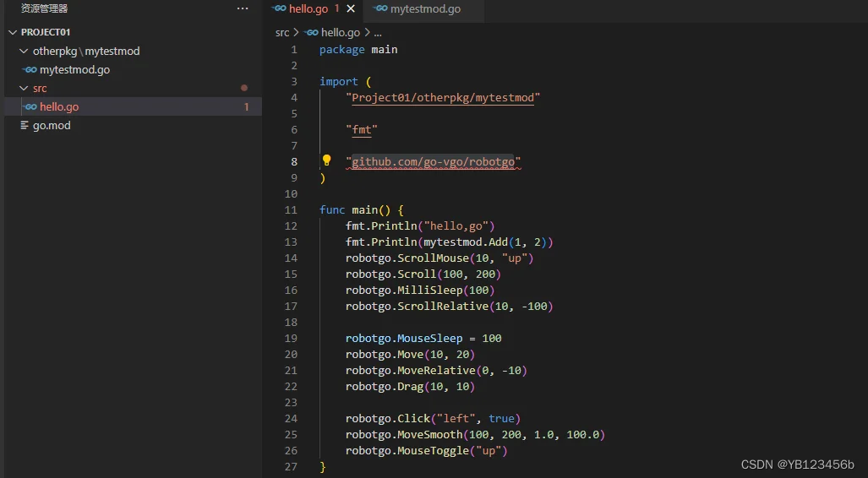
Task: Click the src breadcrumb segment
Action: 281,33
